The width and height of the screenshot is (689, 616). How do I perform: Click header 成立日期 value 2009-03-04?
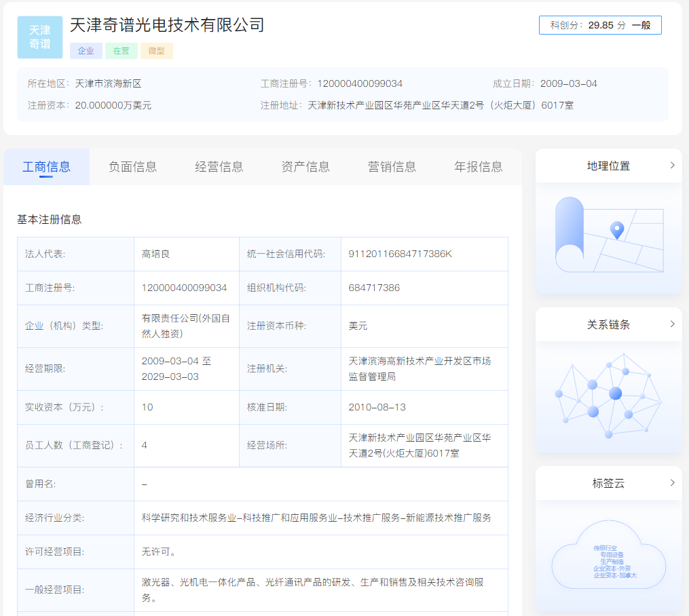pos(569,84)
